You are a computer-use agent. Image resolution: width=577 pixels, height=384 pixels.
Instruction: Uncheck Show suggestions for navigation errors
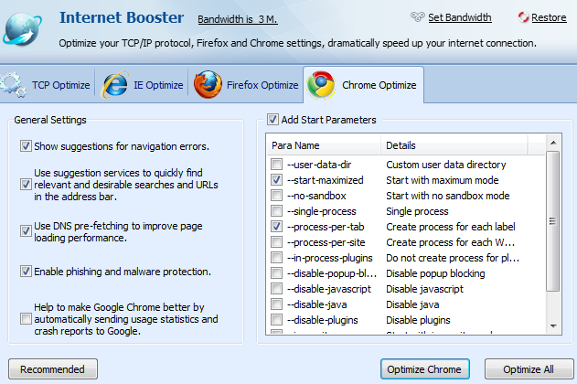tap(26, 146)
